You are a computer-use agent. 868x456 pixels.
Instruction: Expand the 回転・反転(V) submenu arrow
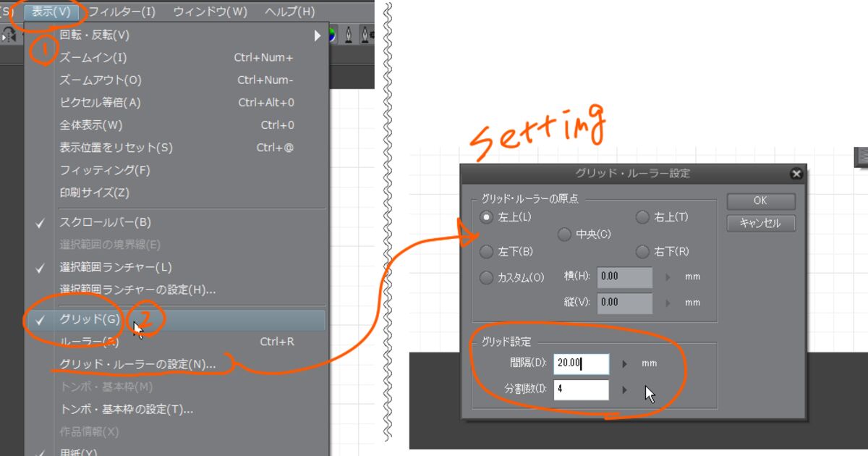pos(317,35)
